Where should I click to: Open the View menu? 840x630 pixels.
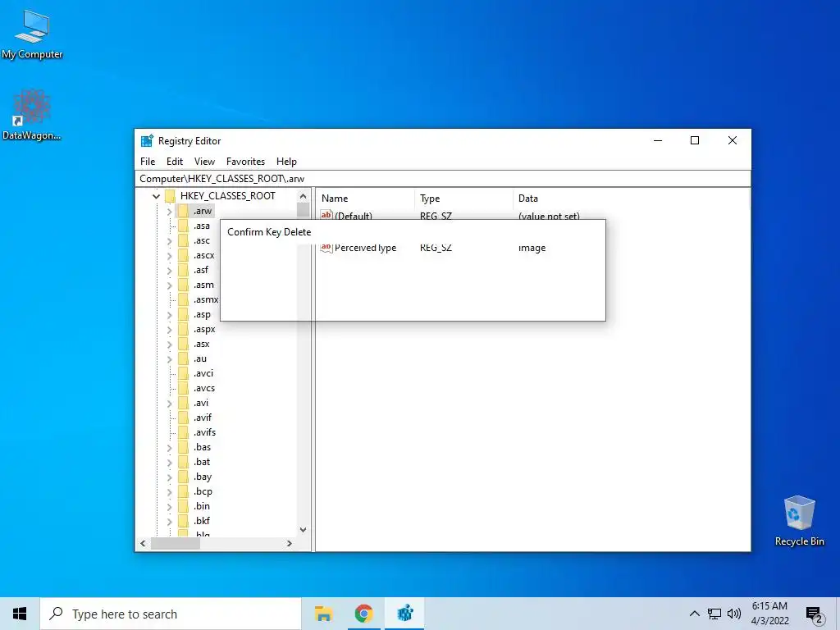click(204, 162)
